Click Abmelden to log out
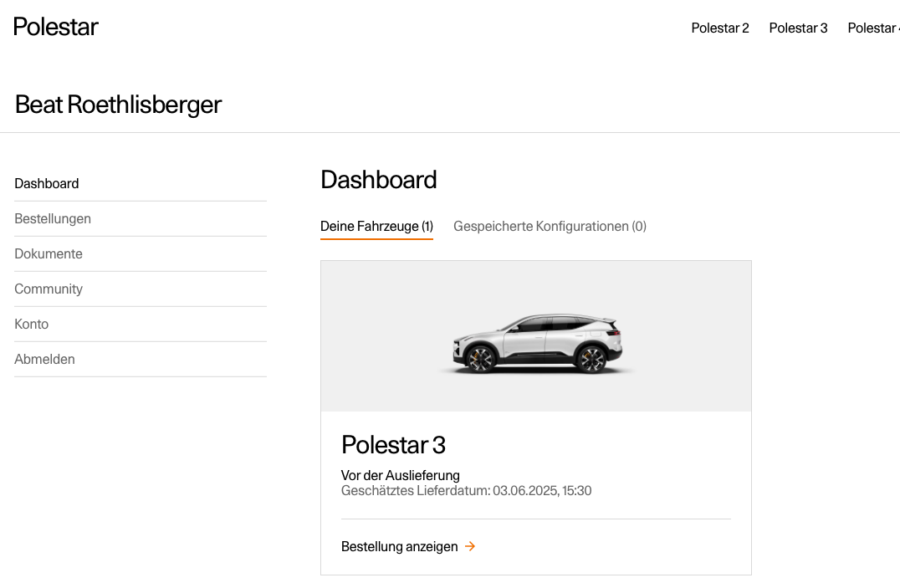Viewport: 900px width, 588px height. pos(45,359)
